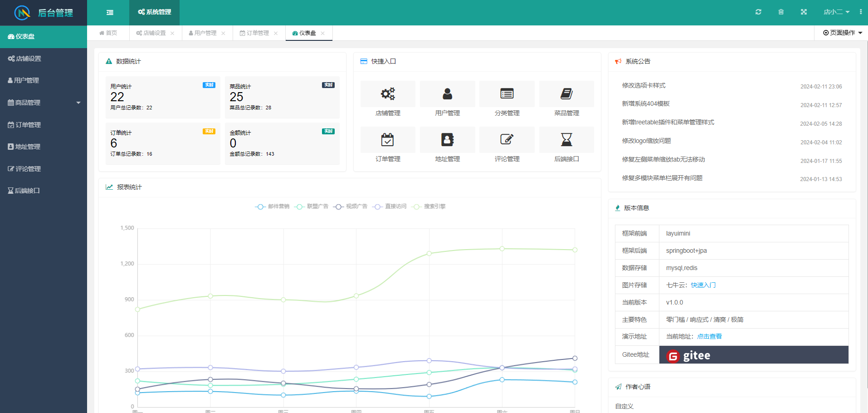Toggle 邮件营销 series in chart legend
The image size is (868, 413).
coord(272,206)
